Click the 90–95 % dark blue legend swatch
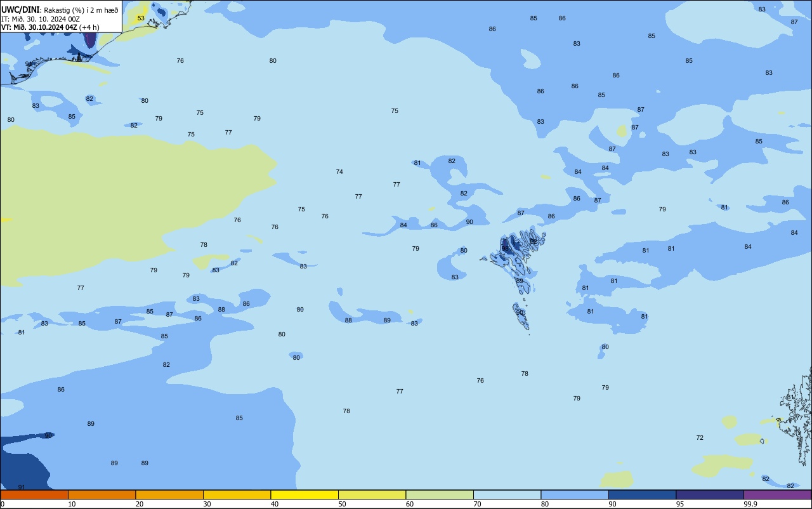Screen dimensions: 812x509 click(642, 494)
